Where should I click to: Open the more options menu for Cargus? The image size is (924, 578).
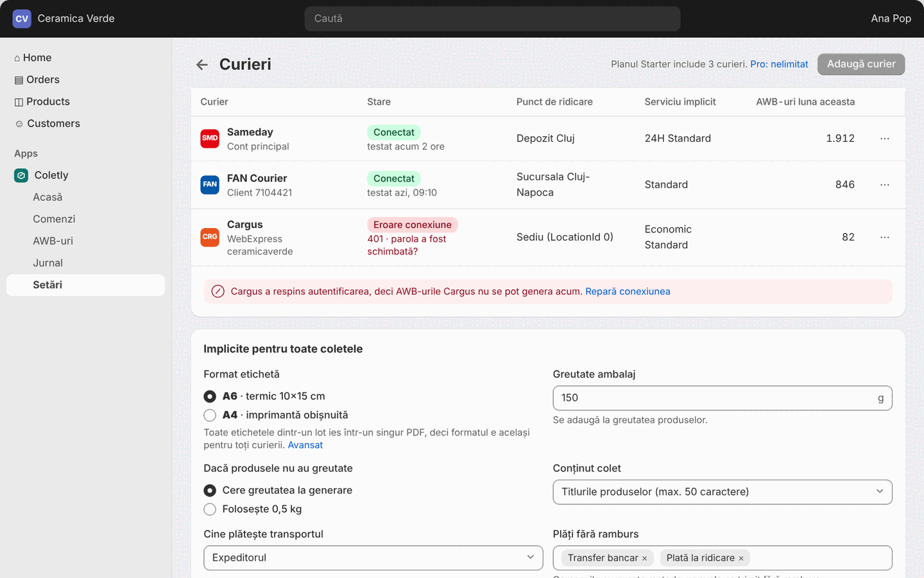tap(885, 238)
